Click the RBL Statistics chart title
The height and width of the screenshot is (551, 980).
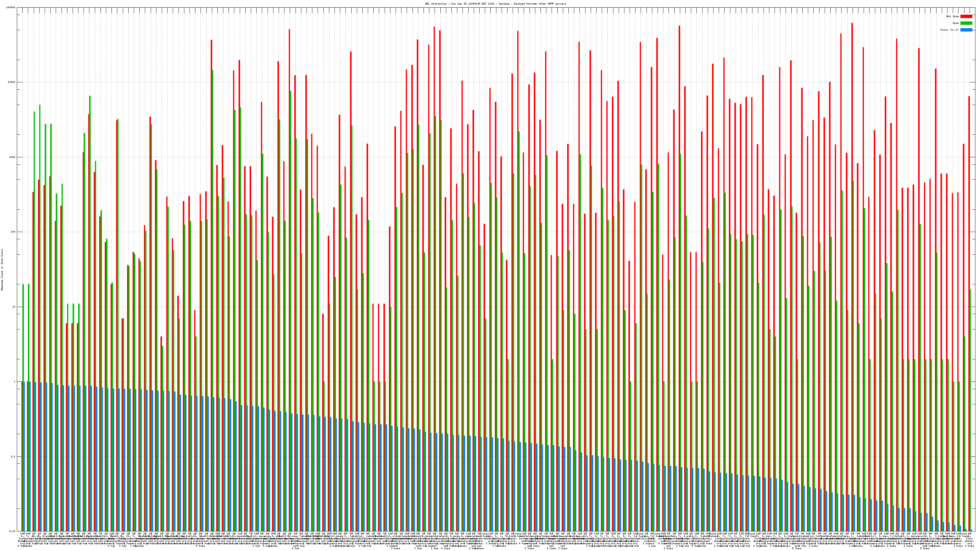coord(495,4)
